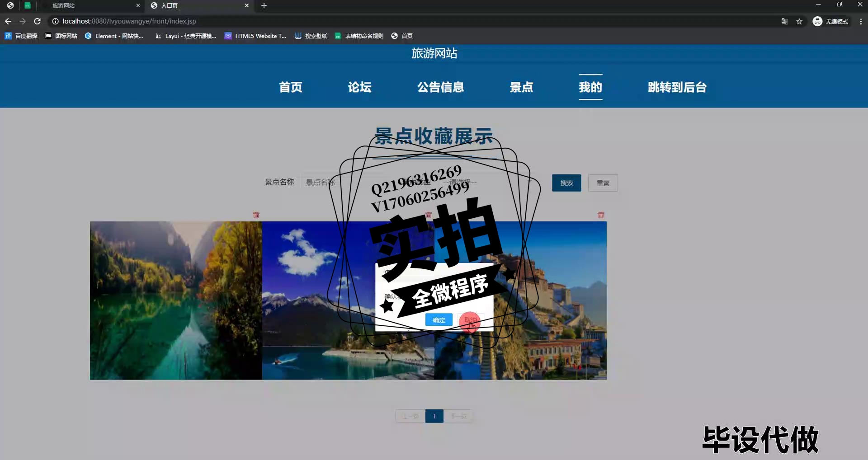Go to 首页 in site navigation
This screenshot has width=868, height=460.
click(290, 87)
